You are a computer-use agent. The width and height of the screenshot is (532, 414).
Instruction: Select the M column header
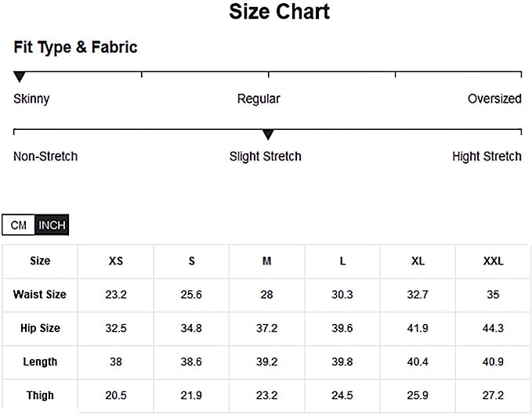[x=267, y=261]
